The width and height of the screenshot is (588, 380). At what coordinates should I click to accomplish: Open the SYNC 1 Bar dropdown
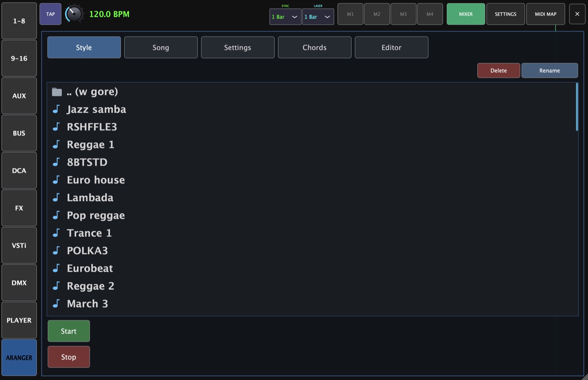(x=285, y=17)
